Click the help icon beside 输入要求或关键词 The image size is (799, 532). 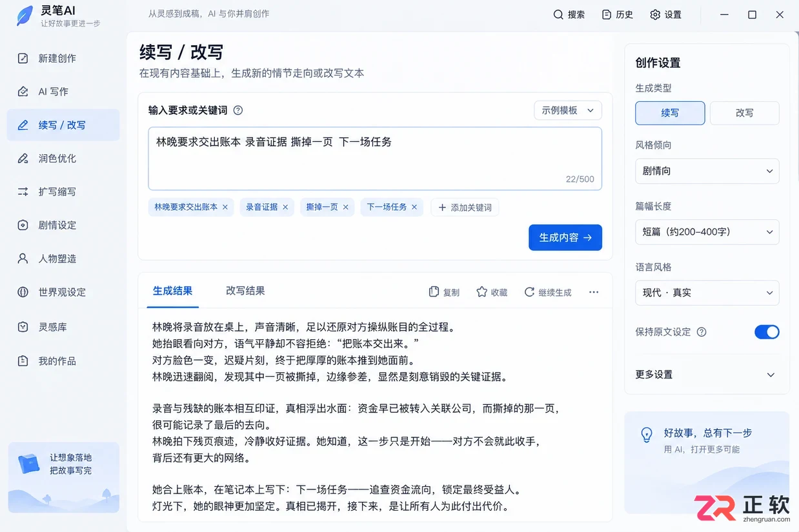(x=238, y=110)
